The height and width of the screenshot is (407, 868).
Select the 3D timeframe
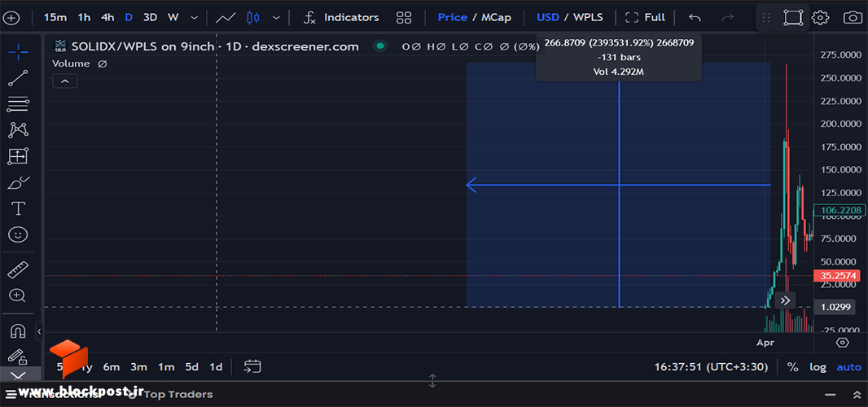(x=150, y=18)
